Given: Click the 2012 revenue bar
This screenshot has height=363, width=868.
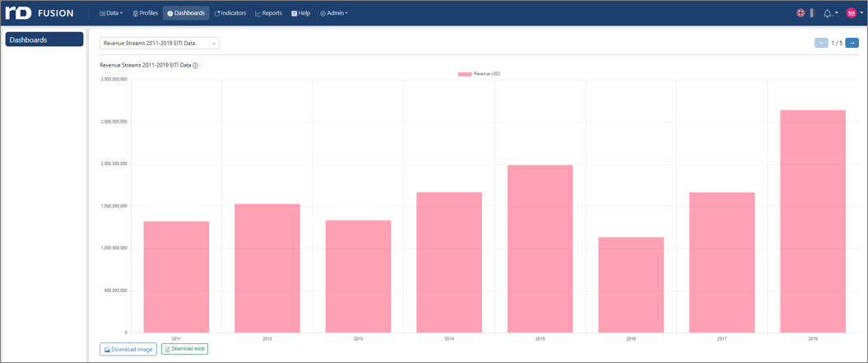Looking at the screenshot, I should [267, 268].
